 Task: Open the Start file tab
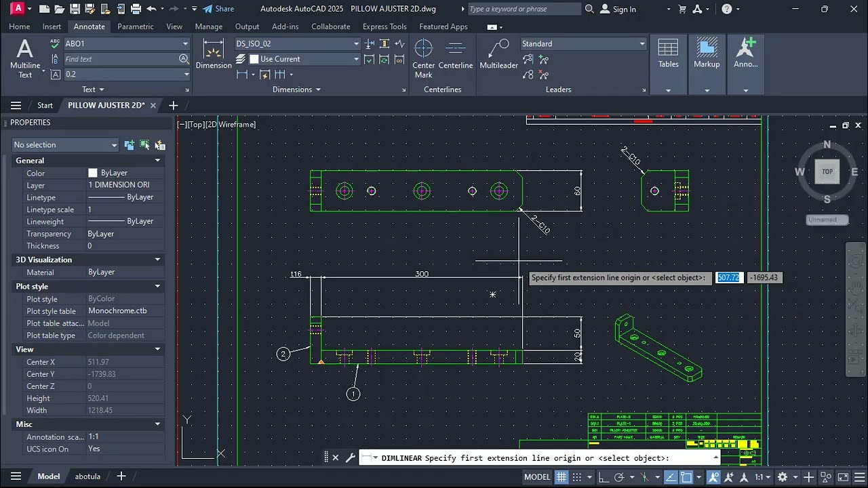tap(45, 105)
